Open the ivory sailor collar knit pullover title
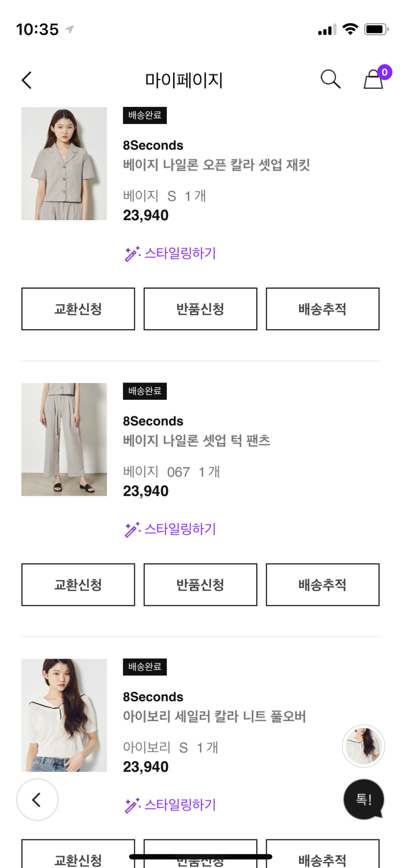Image resolution: width=401 pixels, height=868 pixels. point(214,716)
